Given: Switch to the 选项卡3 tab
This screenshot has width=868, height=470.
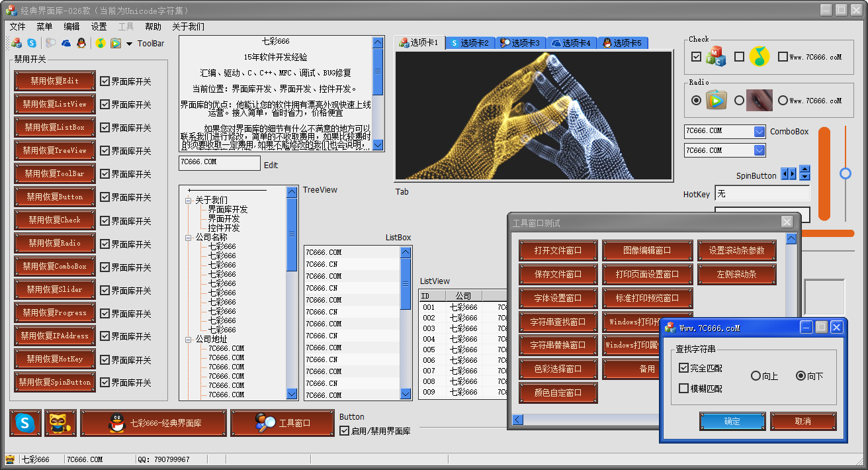Looking at the screenshot, I should point(520,43).
